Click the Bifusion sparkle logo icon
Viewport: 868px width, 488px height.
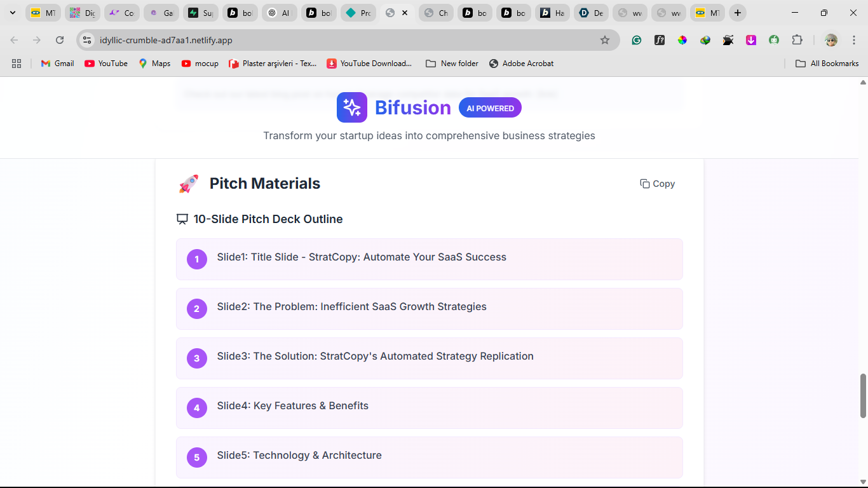tap(352, 107)
